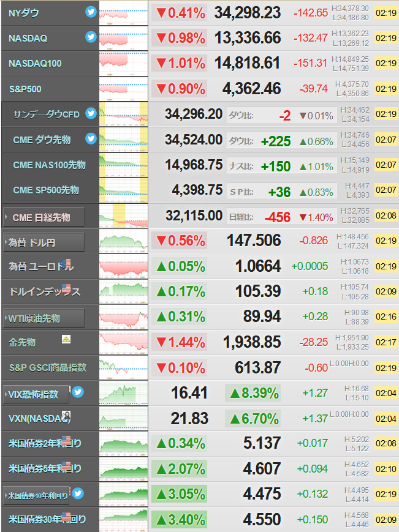399x532 pixels.
Task: Open the NASDAQ link
Action: point(28,39)
